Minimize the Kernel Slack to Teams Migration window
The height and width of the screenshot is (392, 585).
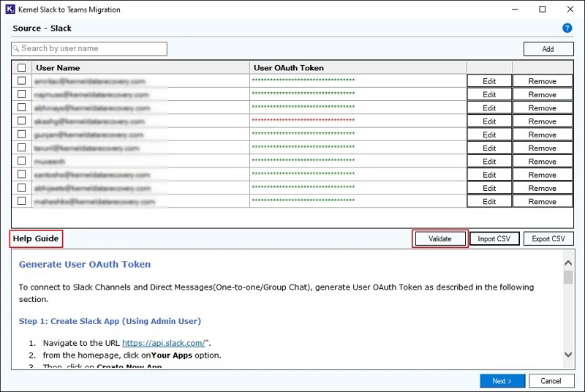tap(516, 10)
